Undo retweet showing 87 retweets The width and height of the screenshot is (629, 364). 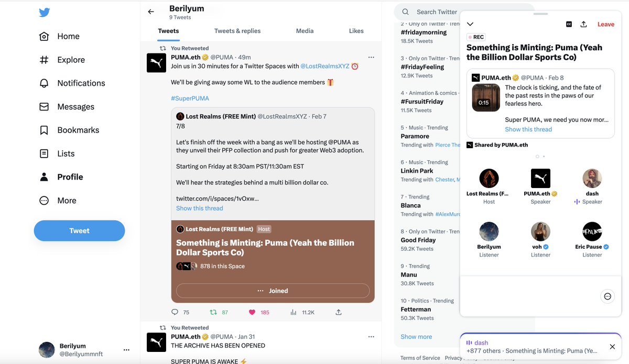tap(213, 312)
